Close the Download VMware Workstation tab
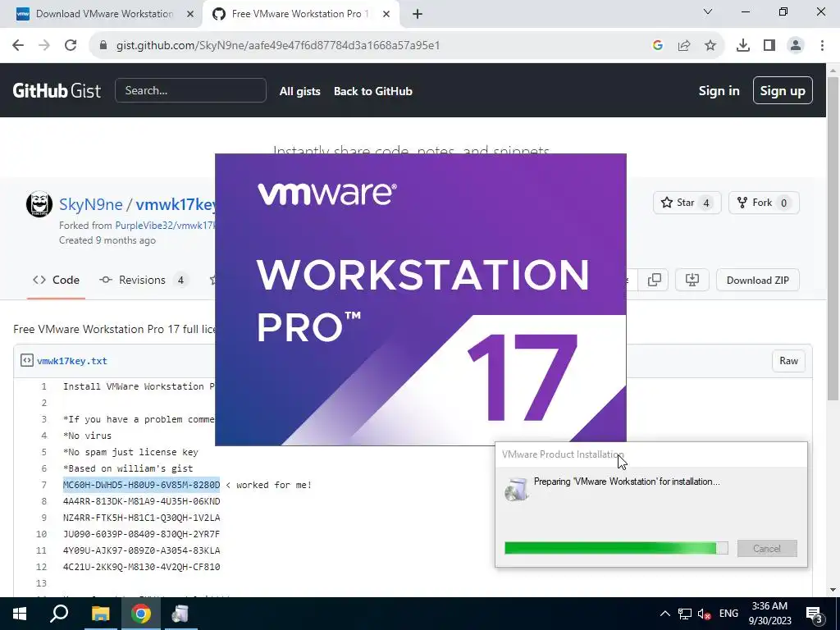This screenshot has height=630, width=840. tap(190, 14)
